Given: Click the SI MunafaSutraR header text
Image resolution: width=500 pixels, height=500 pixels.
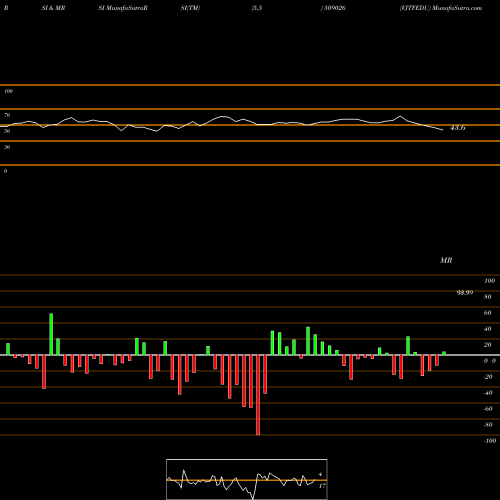Looking at the screenshot, I should [123, 8].
